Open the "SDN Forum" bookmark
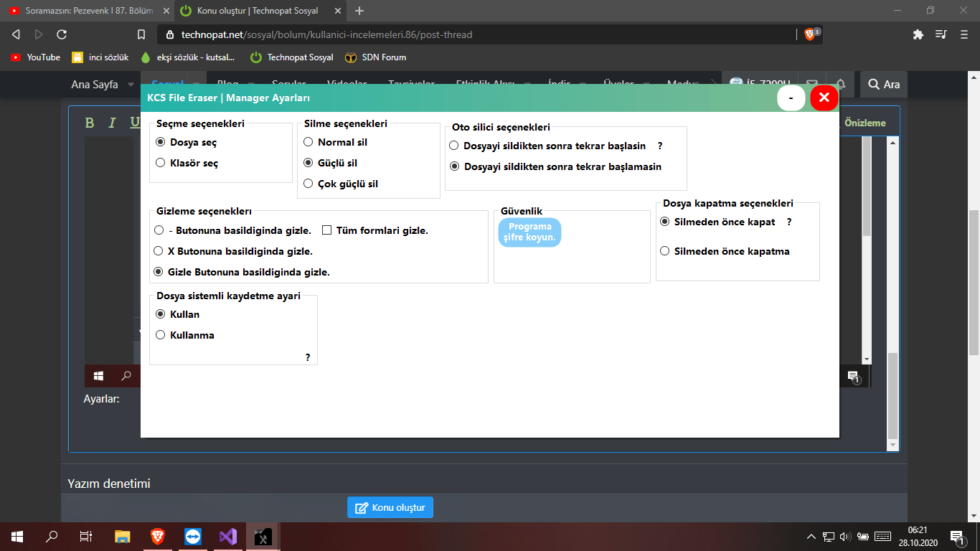This screenshot has height=551, width=980. 375,57
